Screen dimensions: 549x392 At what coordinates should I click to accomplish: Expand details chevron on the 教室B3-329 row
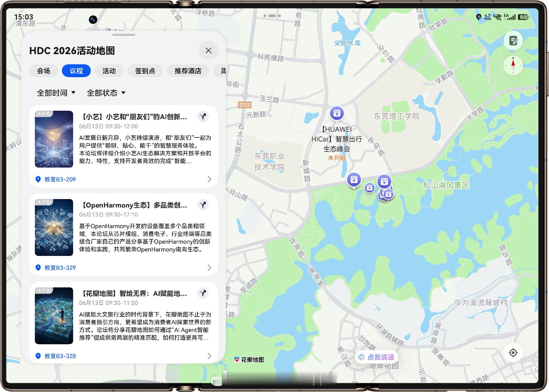pyautogui.click(x=209, y=268)
